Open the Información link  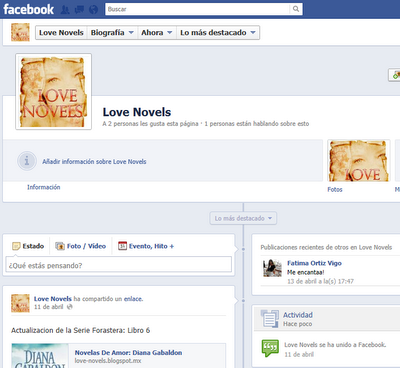44,187
